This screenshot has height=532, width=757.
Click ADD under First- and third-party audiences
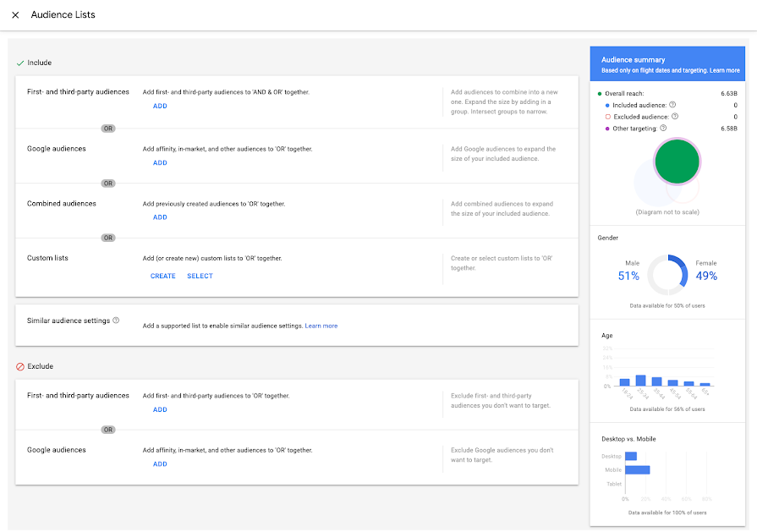160,105
